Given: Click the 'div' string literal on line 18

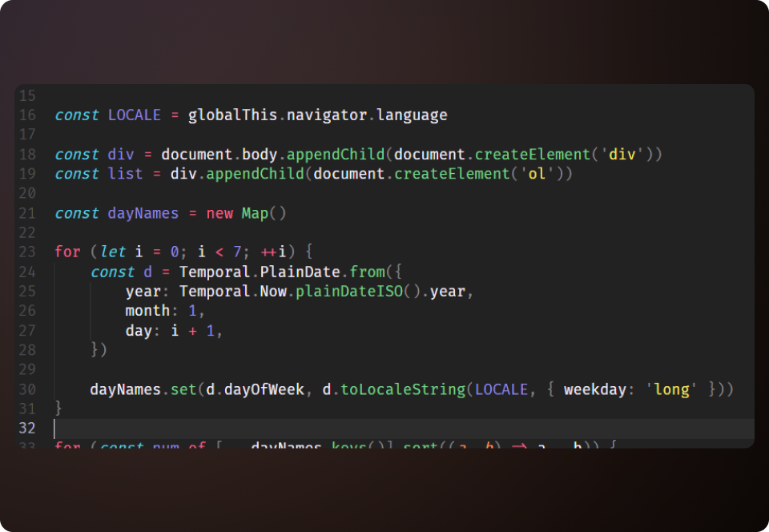Looking at the screenshot, I should pos(622,155).
